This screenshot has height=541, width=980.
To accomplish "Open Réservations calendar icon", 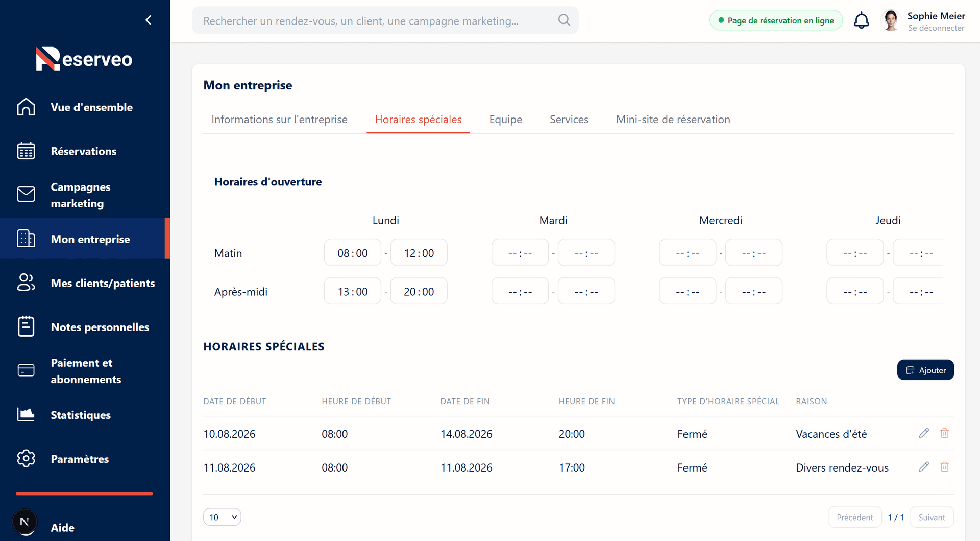I will click(26, 151).
